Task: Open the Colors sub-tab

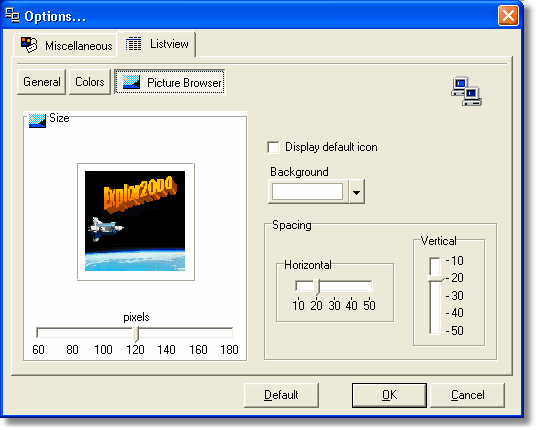Action: tap(90, 82)
